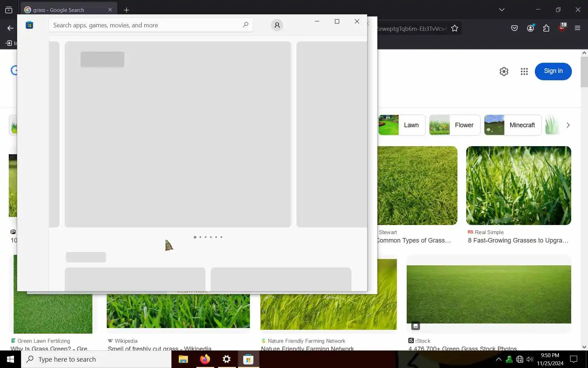Open the Firefox extensions puzzle icon
The image size is (588, 368).
pyautogui.click(x=546, y=28)
